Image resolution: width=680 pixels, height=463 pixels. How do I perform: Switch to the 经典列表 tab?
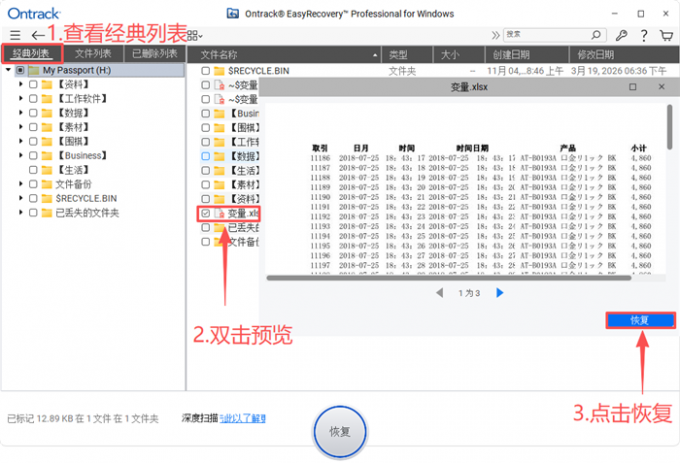click(x=31, y=54)
